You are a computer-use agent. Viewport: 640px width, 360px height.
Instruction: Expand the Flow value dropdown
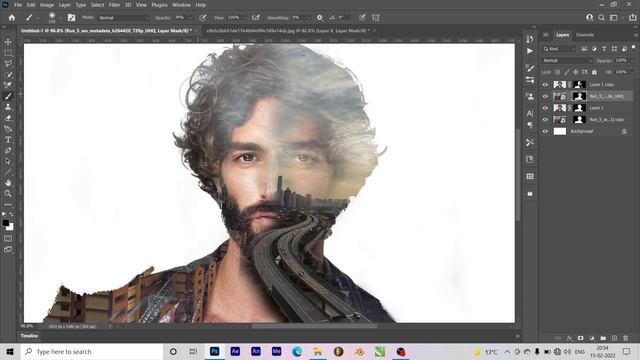click(x=244, y=18)
